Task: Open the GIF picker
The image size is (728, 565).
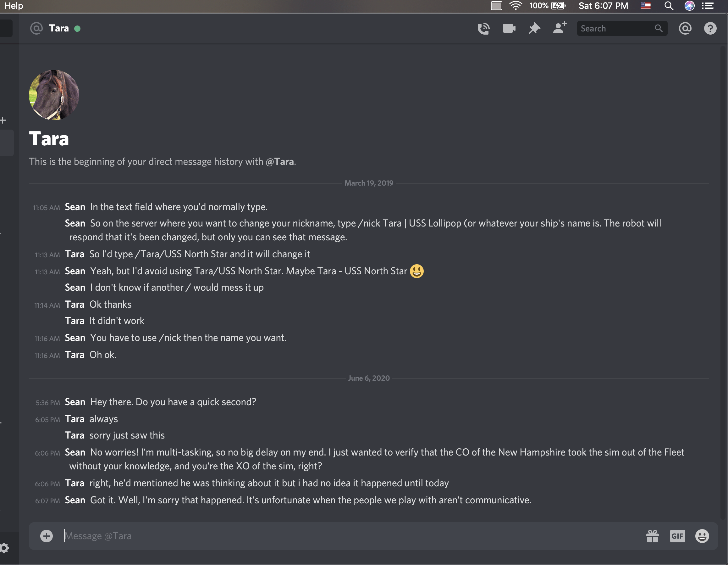Action: coord(677,536)
